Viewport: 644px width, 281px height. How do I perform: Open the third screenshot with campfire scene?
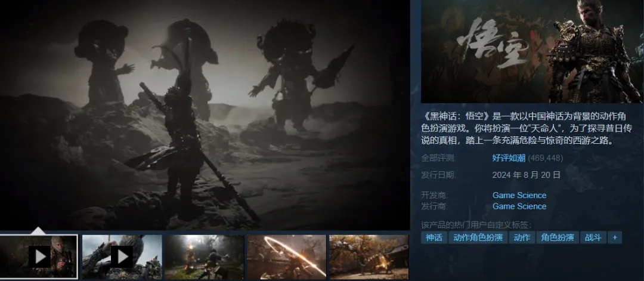coord(205,257)
